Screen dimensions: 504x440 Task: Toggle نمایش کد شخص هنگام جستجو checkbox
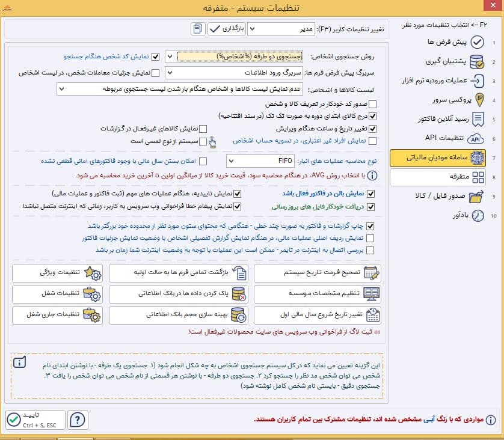pyautogui.click(x=156, y=57)
